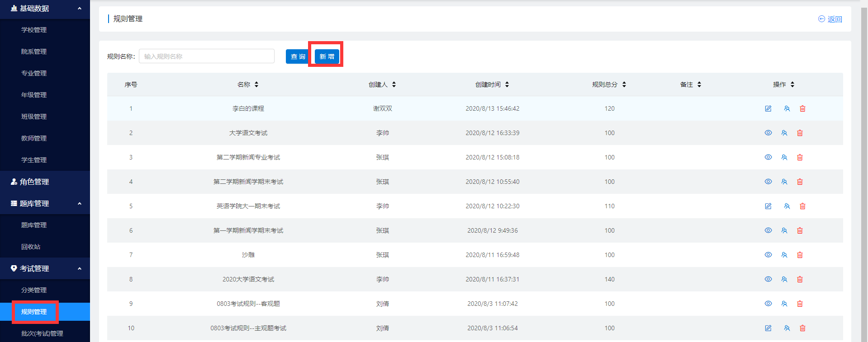Sort table by 创建时间 column
Image resolution: width=868 pixels, height=342 pixels.
(x=507, y=84)
